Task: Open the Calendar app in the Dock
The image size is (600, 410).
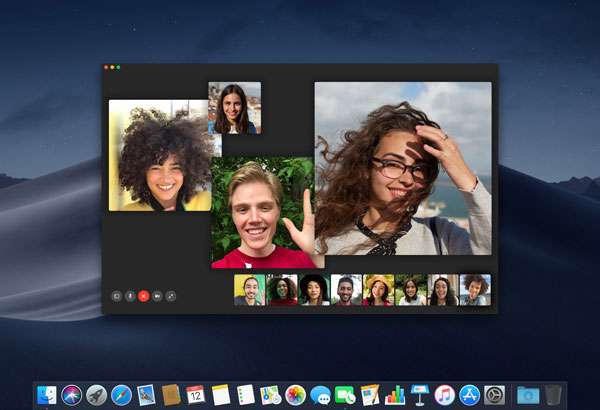Action: click(196, 395)
